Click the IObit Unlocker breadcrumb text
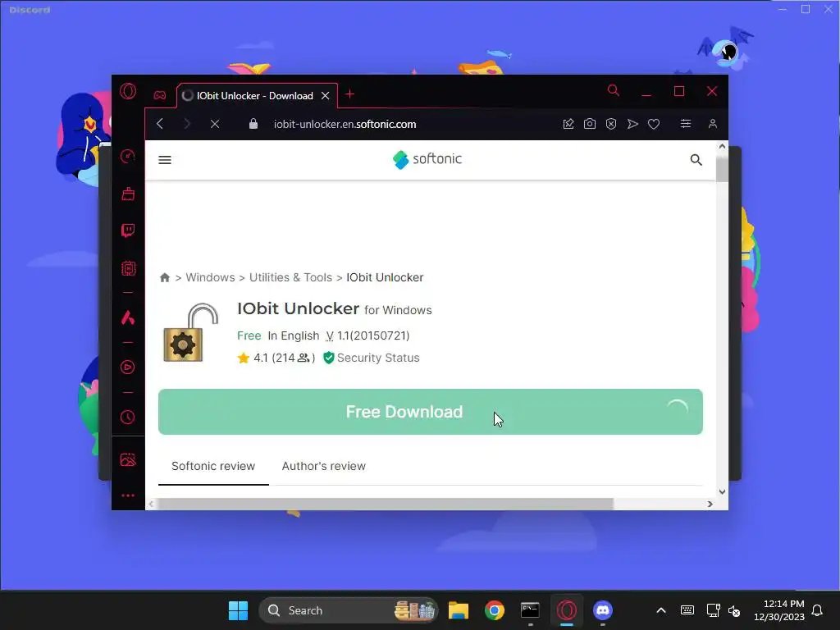This screenshot has width=840, height=630. [x=385, y=277]
